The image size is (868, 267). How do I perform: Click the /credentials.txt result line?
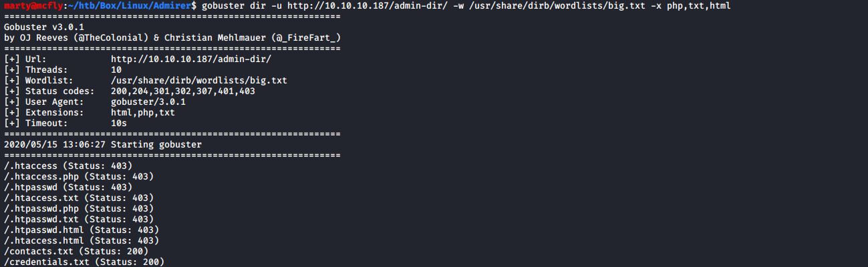84,262
